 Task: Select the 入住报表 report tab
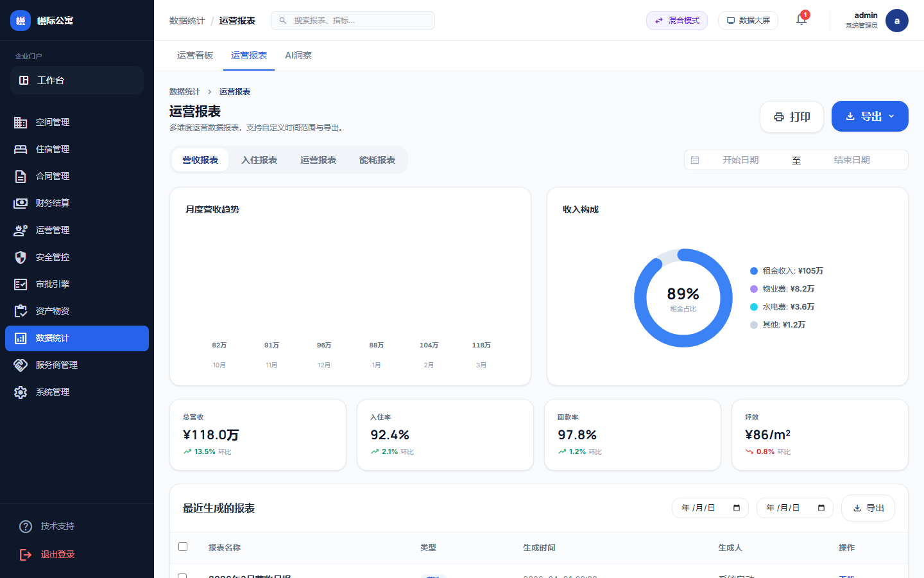[259, 159]
